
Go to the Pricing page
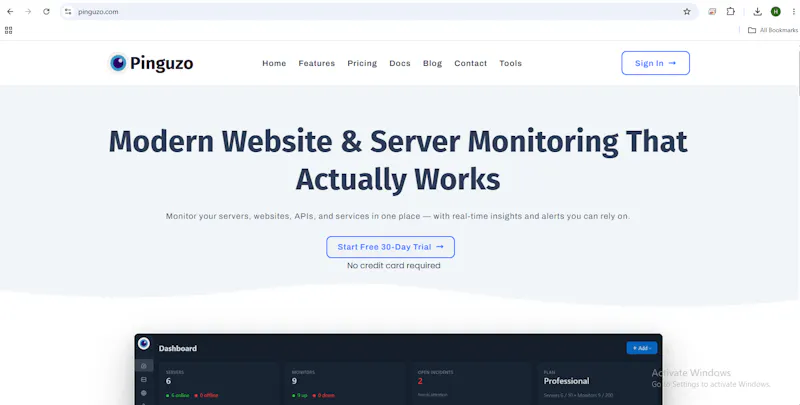click(x=362, y=63)
